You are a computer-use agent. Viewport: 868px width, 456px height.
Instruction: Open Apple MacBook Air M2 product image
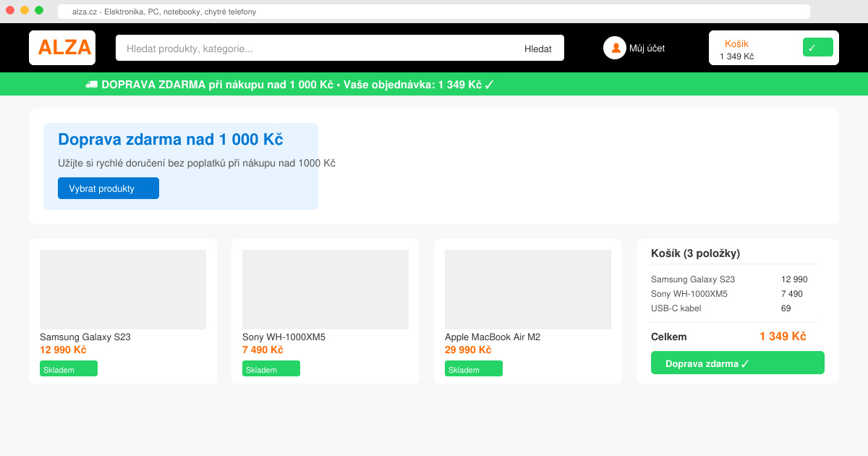coord(528,290)
